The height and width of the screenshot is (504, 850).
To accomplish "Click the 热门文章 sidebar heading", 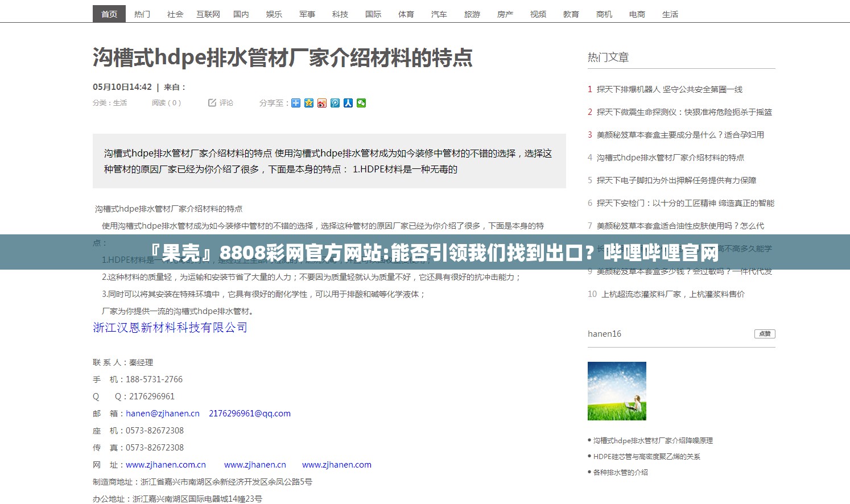I will (x=608, y=57).
